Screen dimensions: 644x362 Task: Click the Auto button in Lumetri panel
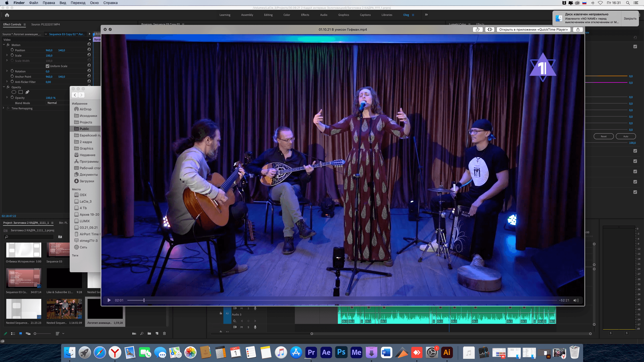click(x=626, y=136)
